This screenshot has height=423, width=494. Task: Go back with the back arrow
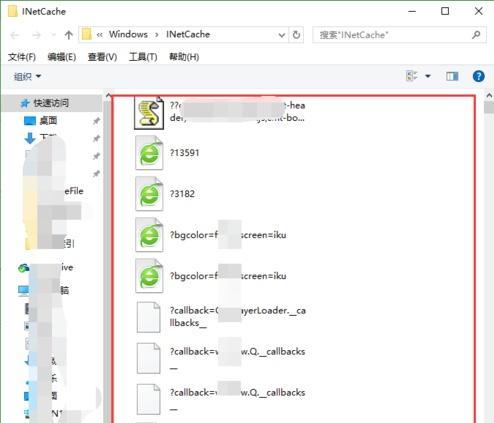click(x=15, y=35)
